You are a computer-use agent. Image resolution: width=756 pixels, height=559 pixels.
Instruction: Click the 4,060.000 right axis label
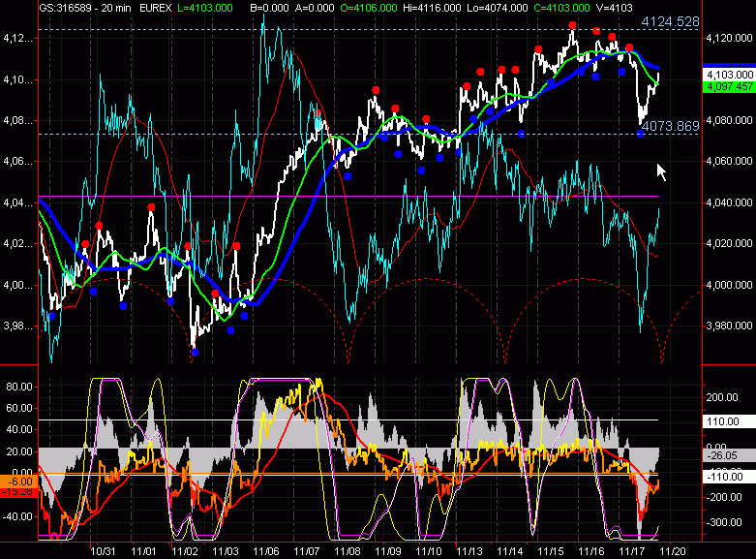pyautogui.click(x=729, y=161)
